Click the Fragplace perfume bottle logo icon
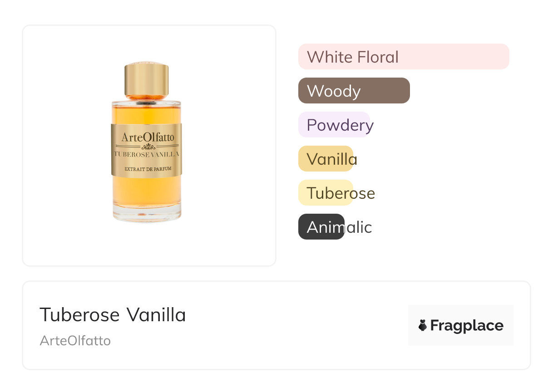Viewport: 553px width, 392px height. [423, 325]
